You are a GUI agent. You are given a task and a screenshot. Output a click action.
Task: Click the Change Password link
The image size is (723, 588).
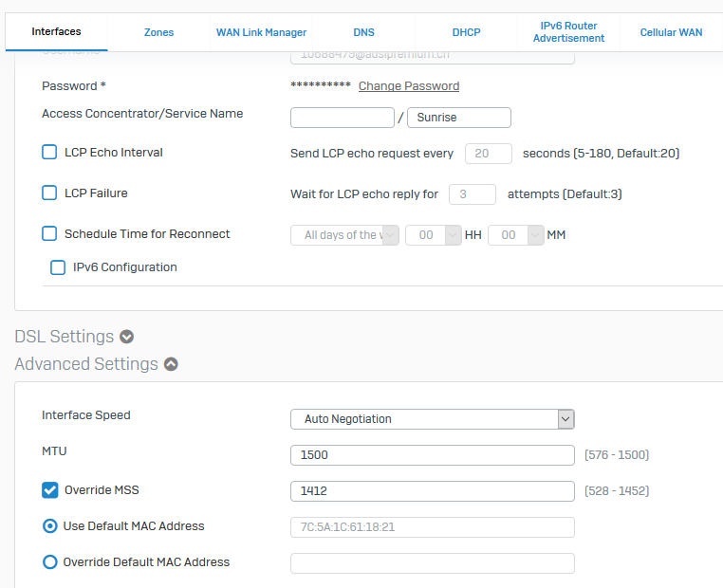[409, 86]
